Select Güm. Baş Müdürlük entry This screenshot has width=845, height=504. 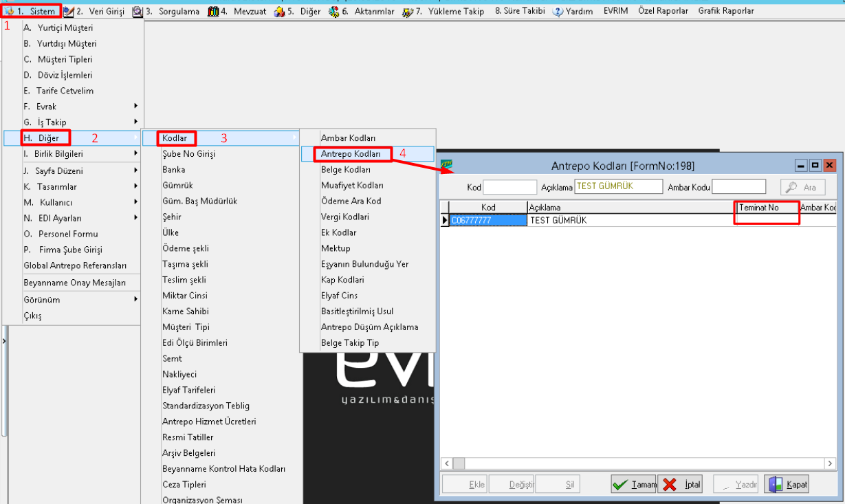tap(221, 201)
